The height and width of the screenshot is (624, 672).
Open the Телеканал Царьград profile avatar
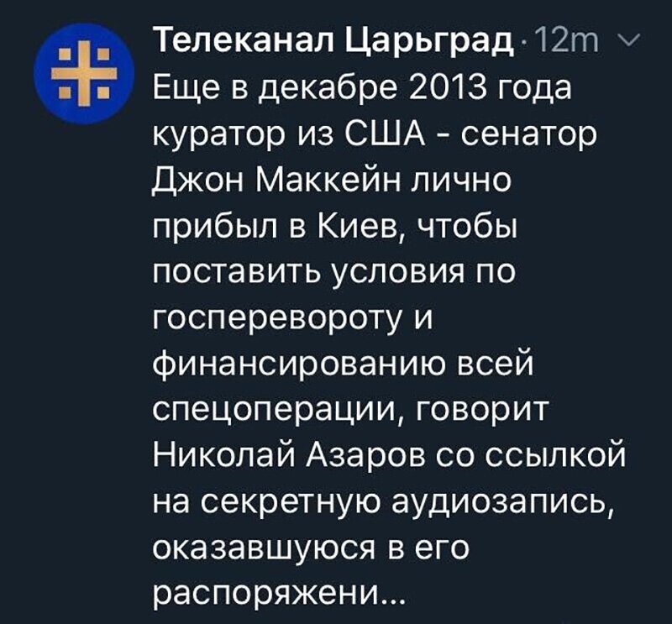coord(84,74)
